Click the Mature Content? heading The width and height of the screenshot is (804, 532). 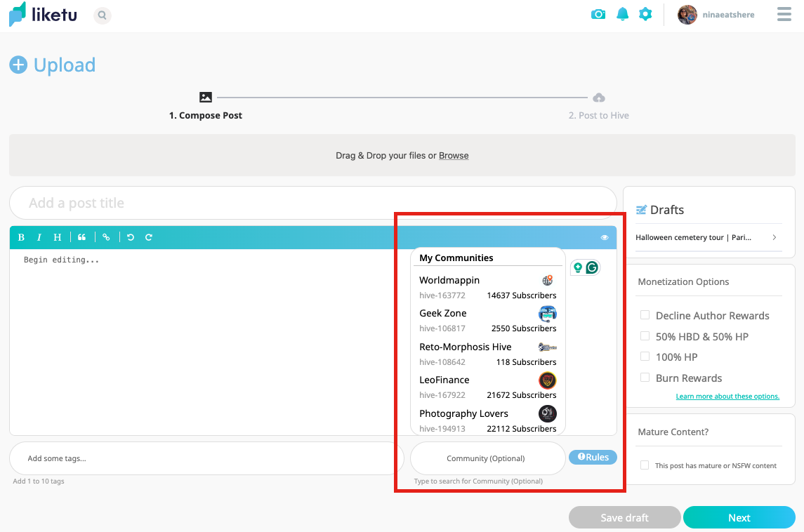tap(673, 432)
